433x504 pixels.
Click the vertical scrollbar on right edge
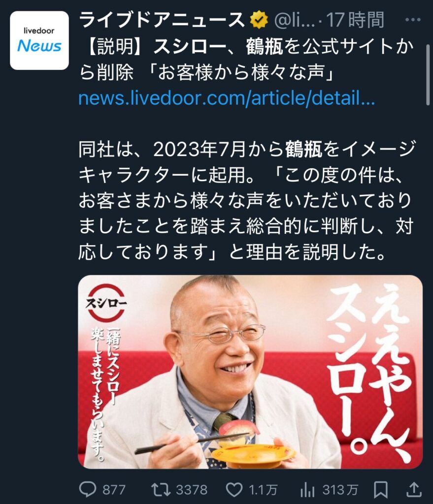[x=428, y=75]
